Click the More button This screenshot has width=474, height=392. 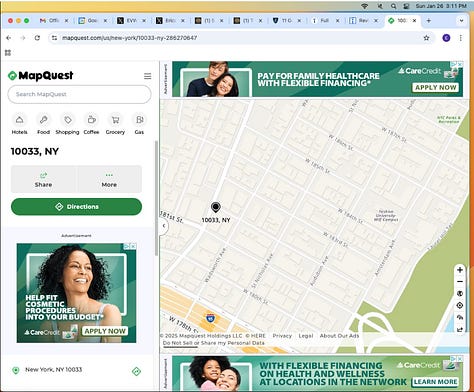point(109,179)
